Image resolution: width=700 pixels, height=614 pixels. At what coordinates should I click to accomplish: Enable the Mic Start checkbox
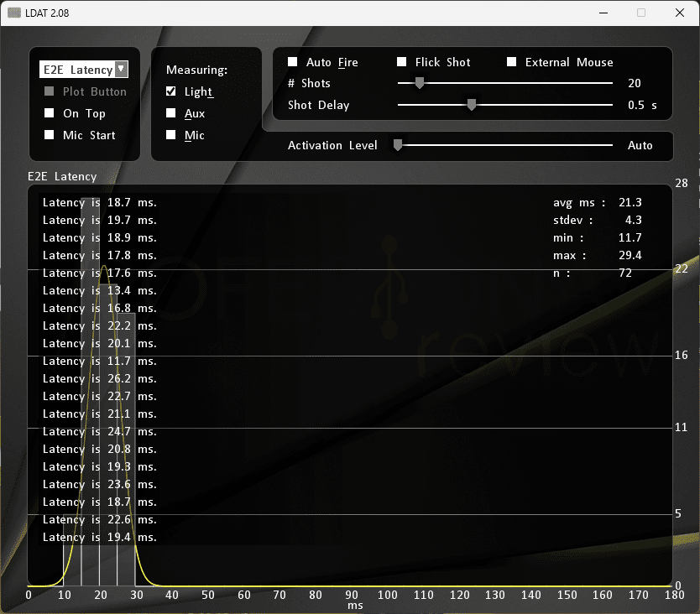coord(50,135)
